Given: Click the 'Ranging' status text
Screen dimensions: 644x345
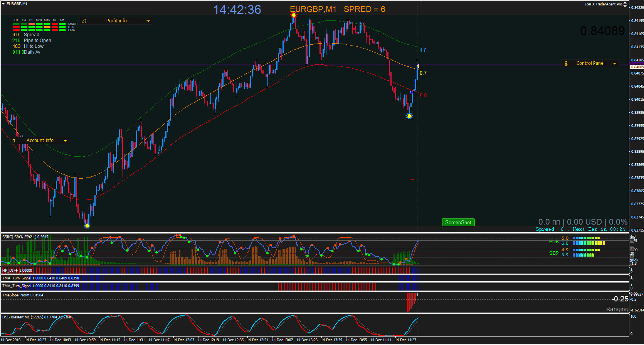Looking at the screenshot, I should 617,309.
